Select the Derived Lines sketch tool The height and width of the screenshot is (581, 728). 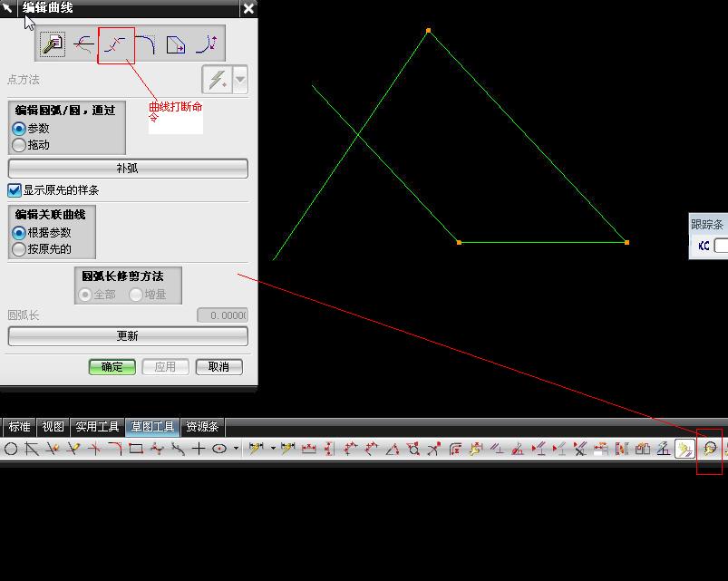32,449
